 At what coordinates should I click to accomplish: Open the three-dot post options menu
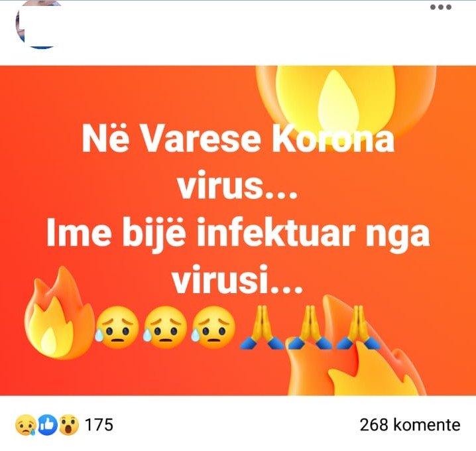tap(441, 7)
